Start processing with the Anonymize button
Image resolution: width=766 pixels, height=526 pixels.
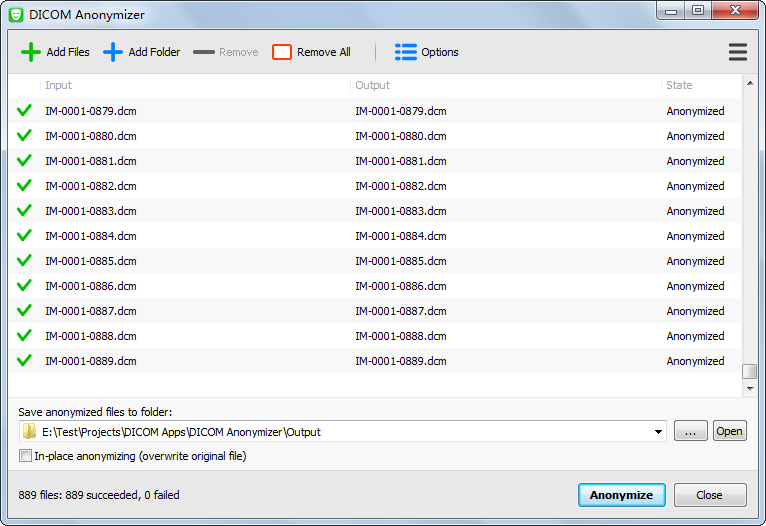[621, 495]
